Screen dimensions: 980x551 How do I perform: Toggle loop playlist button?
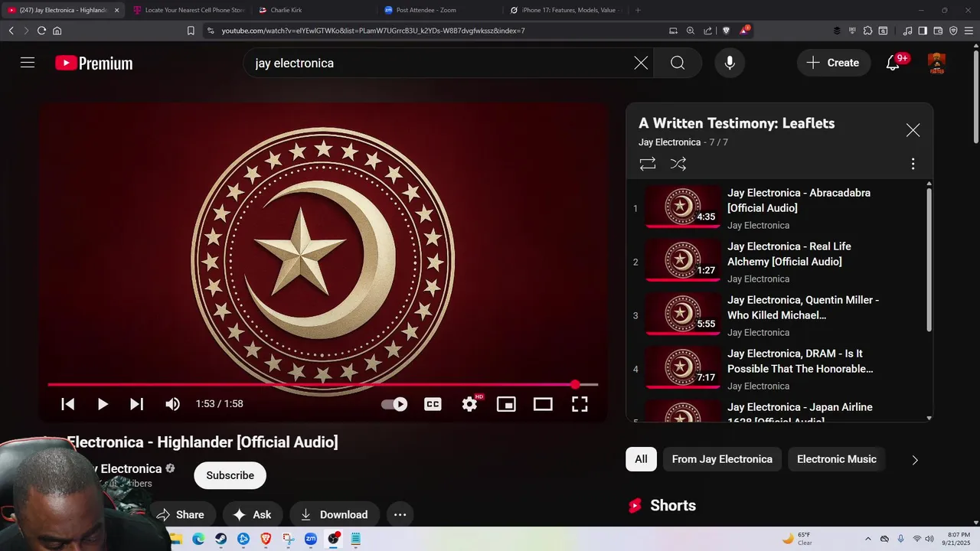point(648,164)
